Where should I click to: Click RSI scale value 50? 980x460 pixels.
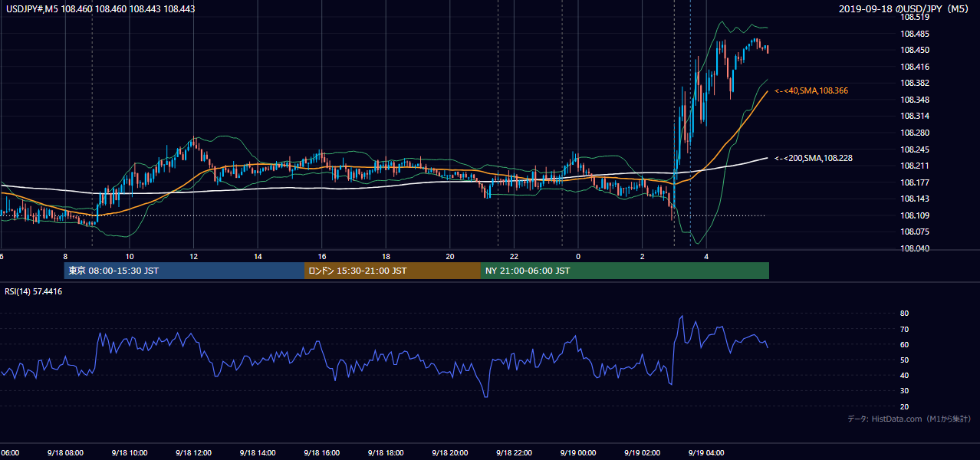point(904,360)
